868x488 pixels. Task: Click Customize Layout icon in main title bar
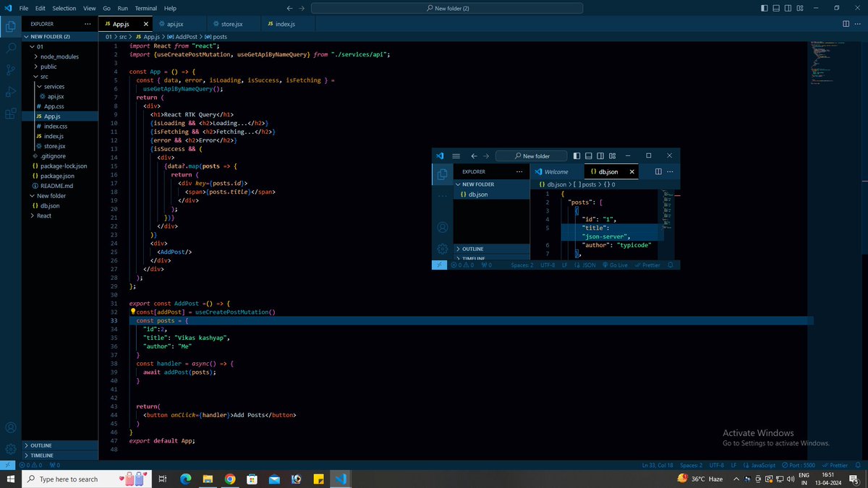point(801,8)
